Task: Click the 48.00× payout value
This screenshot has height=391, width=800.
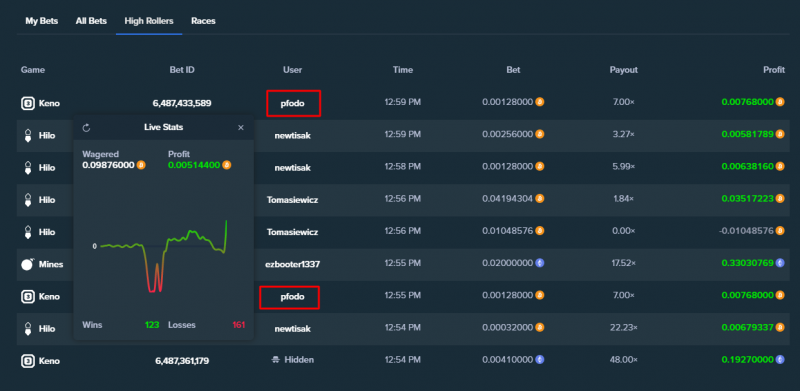Action: point(623,360)
